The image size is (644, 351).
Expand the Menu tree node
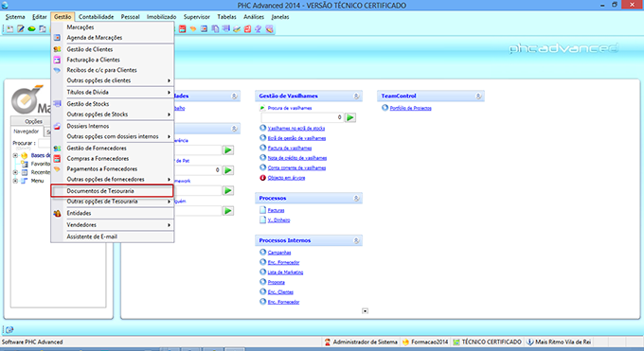coord(15,181)
